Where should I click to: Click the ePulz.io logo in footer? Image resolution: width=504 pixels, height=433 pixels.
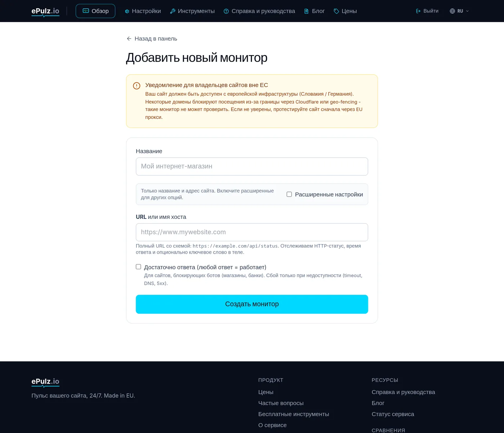[45, 382]
